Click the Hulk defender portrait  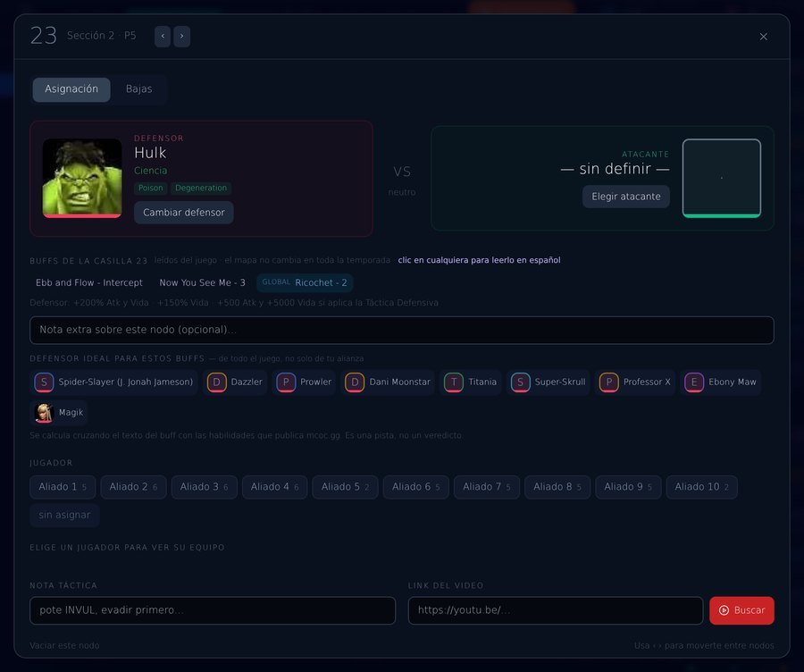click(x=82, y=178)
